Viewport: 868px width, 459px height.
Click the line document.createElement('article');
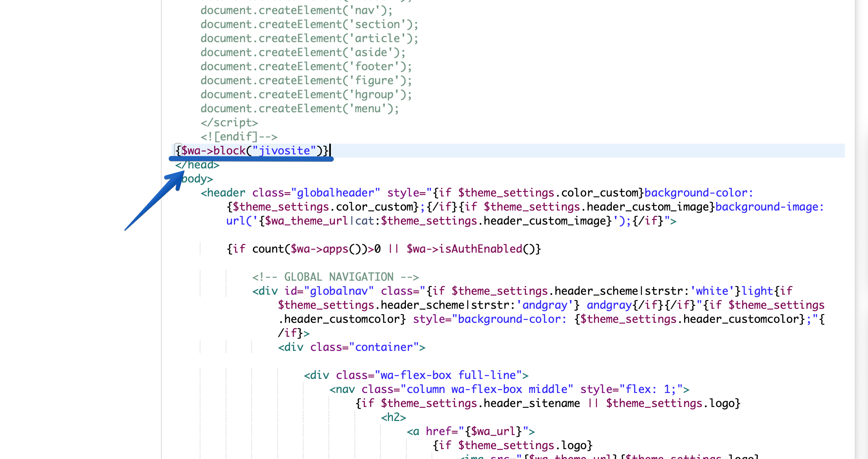309,38
